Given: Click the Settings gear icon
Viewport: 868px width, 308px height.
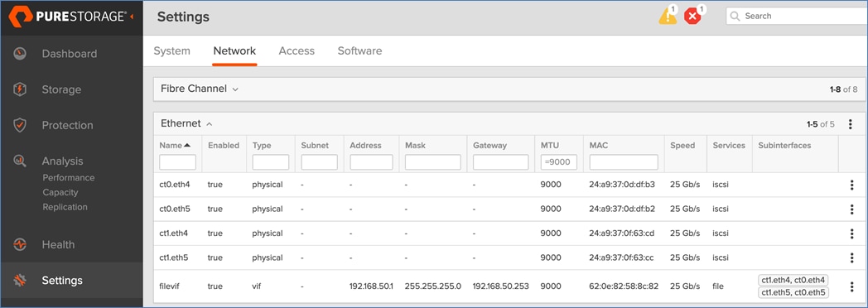Looking at the screenshot, I should tap(20, 281).
